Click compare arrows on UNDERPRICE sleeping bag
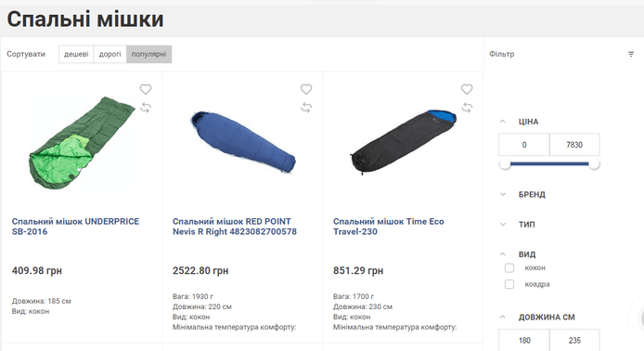Image resolution: width=644 pixels, height=351 pixels. (146, 108)
